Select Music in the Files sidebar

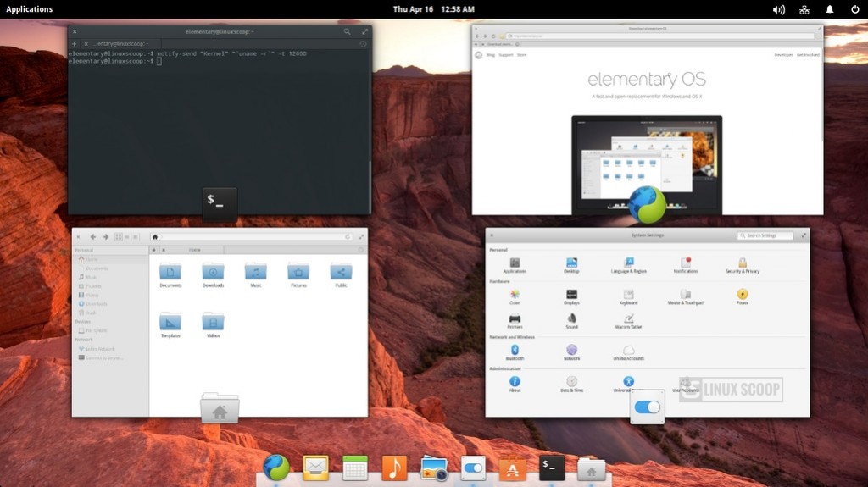click(x=92, y=277)
